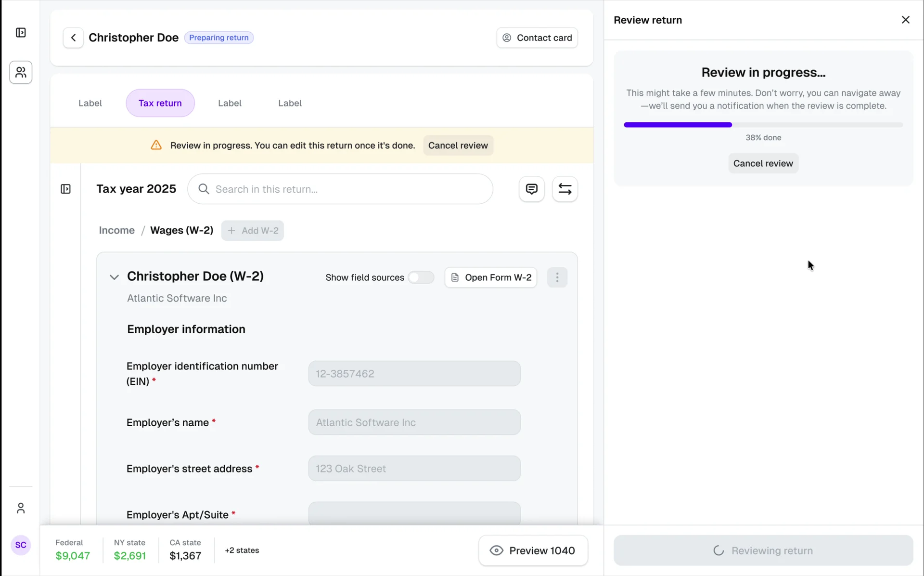Toggle the main sidebar panel icon
Viewport: 924px width, 576px height.
pyautogui.click(x=21, y=33)
